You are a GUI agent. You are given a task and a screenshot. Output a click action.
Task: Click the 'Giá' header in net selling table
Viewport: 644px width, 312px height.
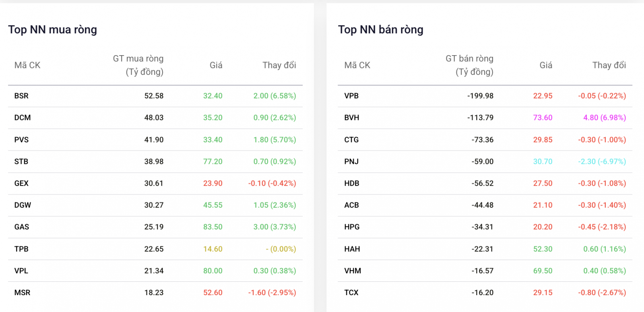coord(546,65)
